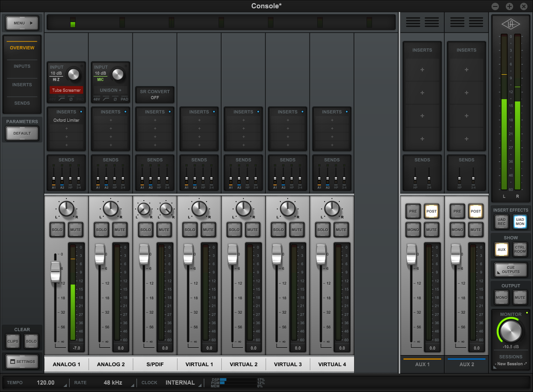Clear all SOLO states
Viewport: 533px width, 392px height.
[31, 341]
